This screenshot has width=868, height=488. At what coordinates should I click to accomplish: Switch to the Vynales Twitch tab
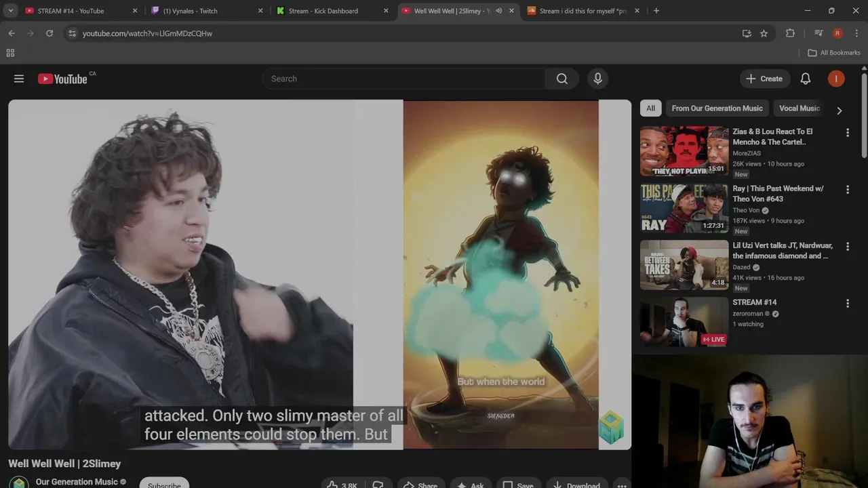pyautogui.click(x=206, y=11)
